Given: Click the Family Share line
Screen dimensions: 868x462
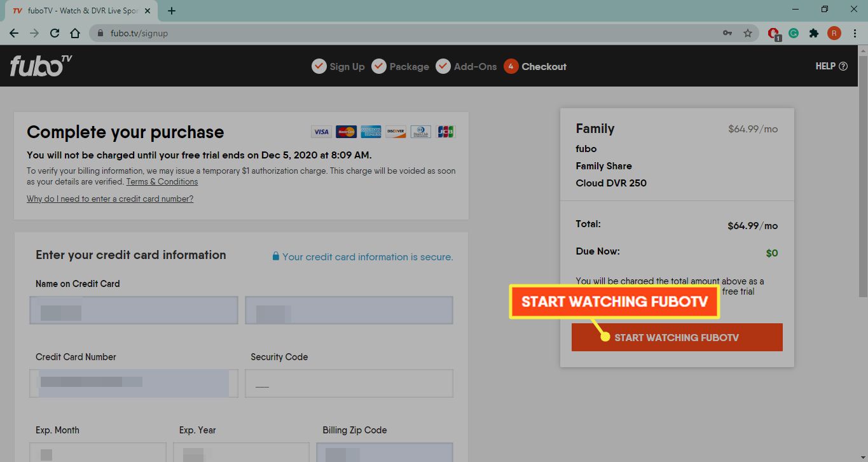Looking at the screenshot, I should pos(604,166).
